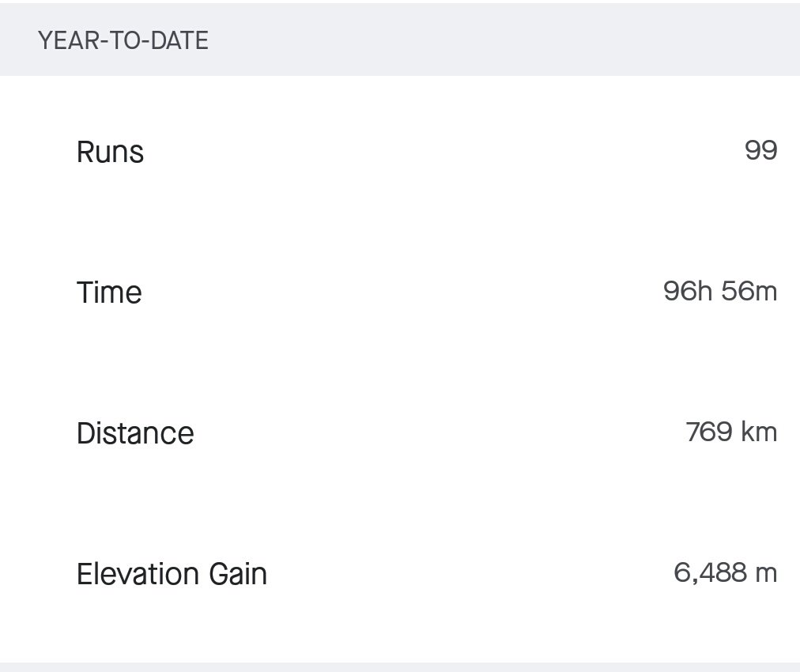Click blank space between Distance and 769 km
Image resolution: width=800 pixels, height=672 pixels.
[x=439, y=432]
